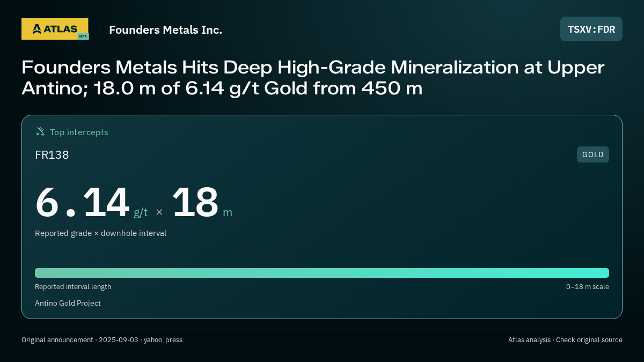This screenshot has height=362, width=644.
Task: Click the '0–18 m scale' label
Action: tap(588, 287)
